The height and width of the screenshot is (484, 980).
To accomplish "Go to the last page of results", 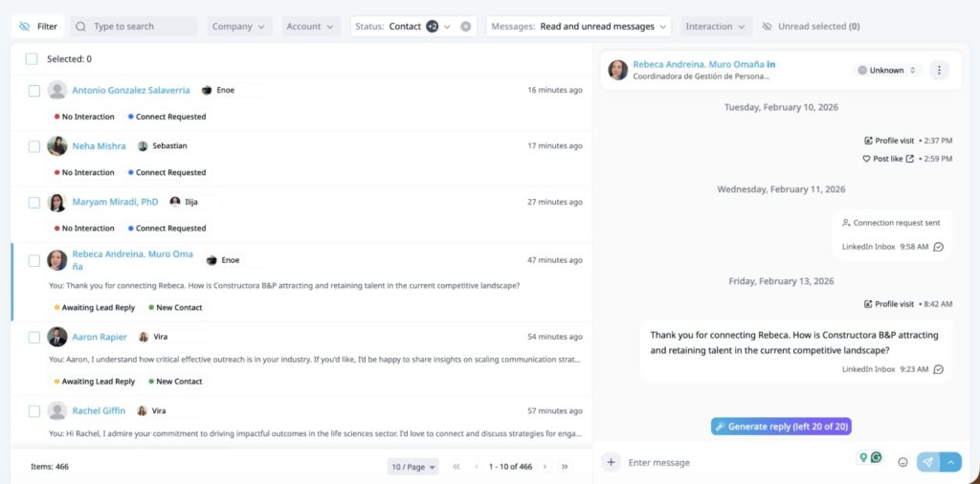I will [565, 467].
